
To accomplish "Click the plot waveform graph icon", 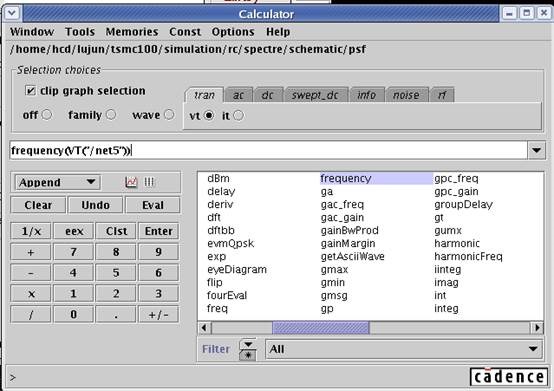I will point(131,182).
